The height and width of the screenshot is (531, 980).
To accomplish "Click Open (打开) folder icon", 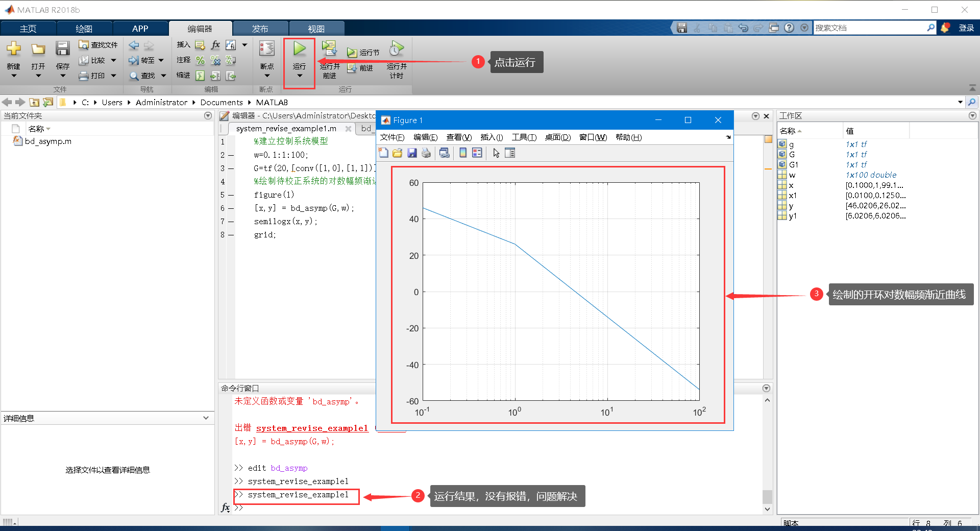I will pyautogui.click(x=38, y=49).
